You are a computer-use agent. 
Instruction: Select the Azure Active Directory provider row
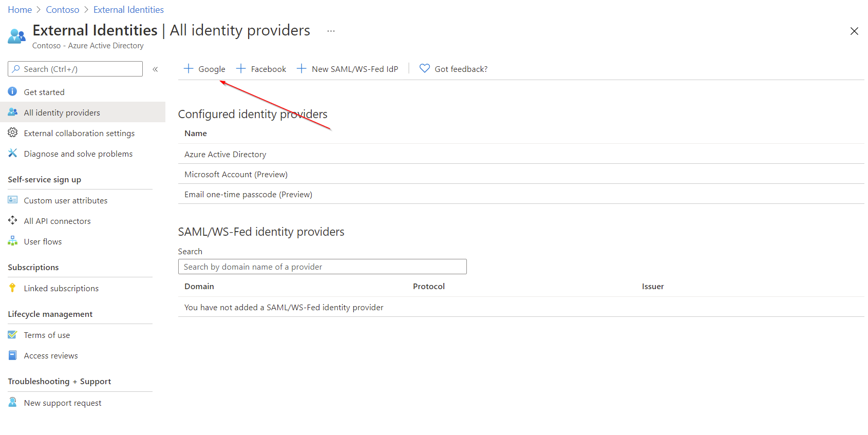225,154
